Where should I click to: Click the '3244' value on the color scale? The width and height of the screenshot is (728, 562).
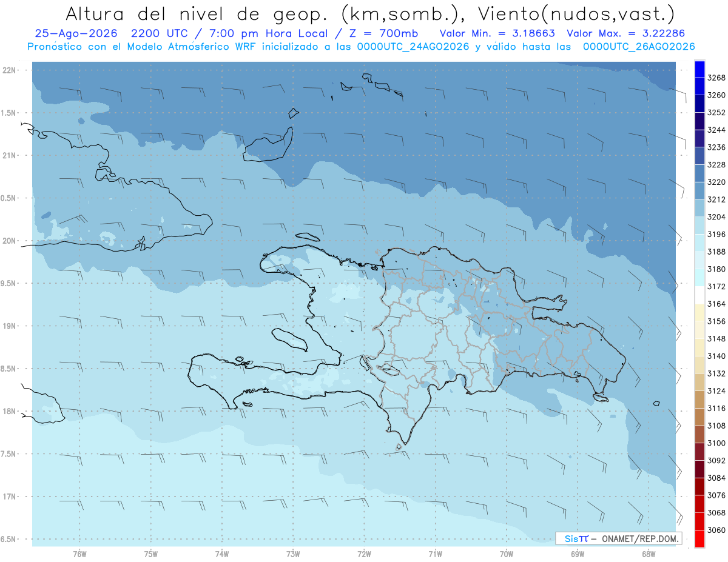[716, 130]
